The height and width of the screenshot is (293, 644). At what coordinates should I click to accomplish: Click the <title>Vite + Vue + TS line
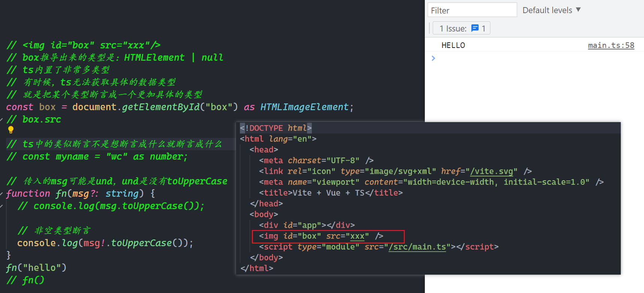[331, 193]
